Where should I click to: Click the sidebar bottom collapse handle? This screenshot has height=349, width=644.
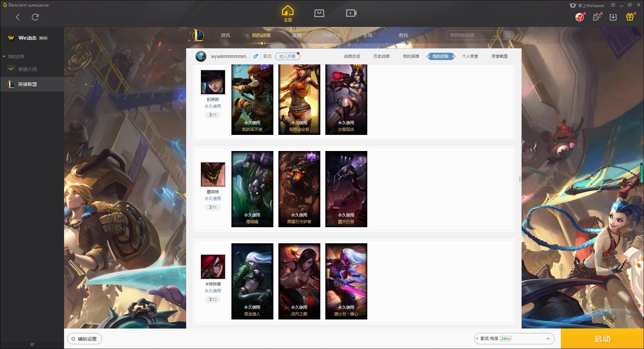(32, 344)
